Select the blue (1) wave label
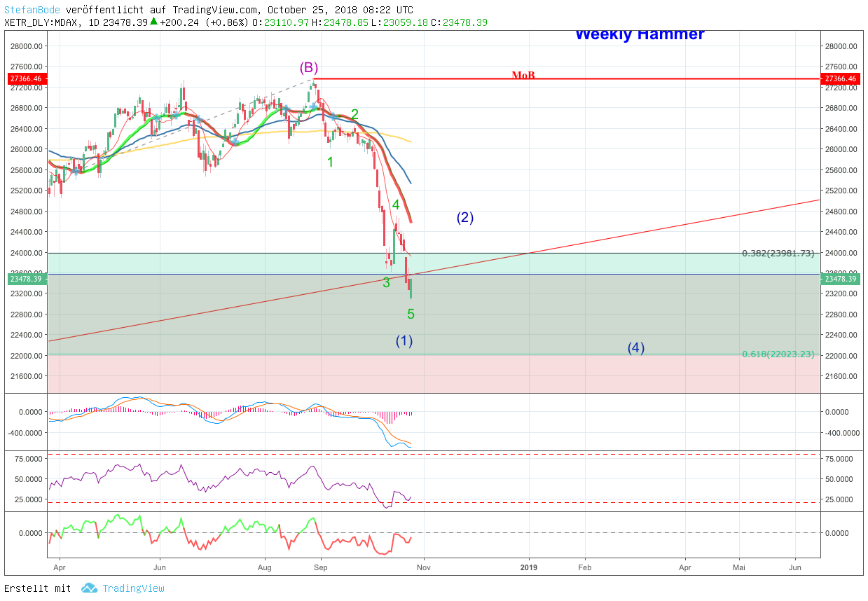The width and height of the screenshot is (868, 601). (x=404, y=341)
